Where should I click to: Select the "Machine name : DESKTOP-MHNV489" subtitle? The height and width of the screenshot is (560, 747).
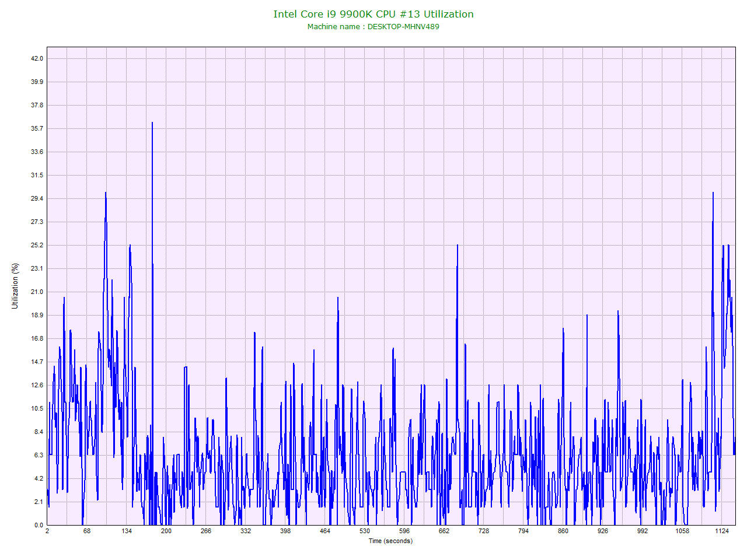click(373, 27)
